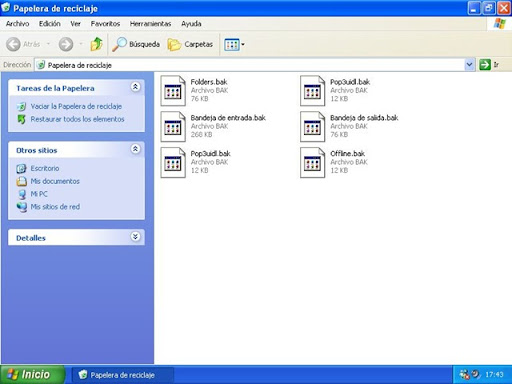Open Mi PC link

39,194
